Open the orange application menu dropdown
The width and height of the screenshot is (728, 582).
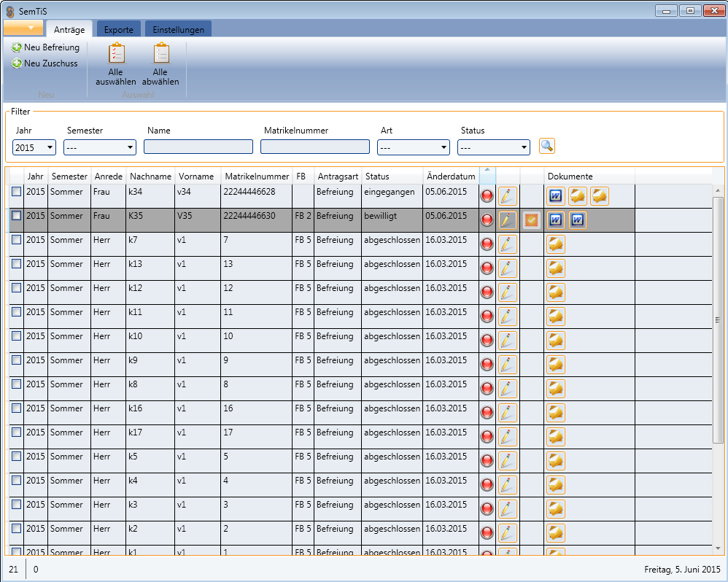pos(23,28)
